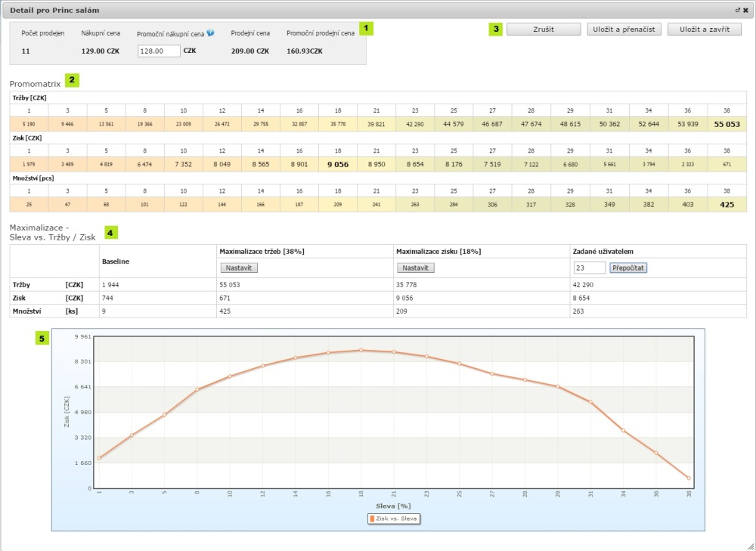Click the help icon beside Promoční nákupní cena
The height and width of the screenshot is (551, 756).
coord(209,33)
